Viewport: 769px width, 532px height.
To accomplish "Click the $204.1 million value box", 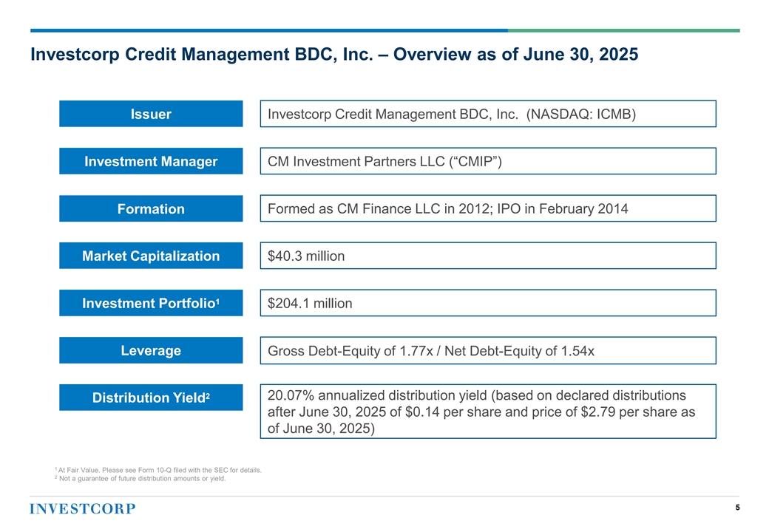I will click(x=488, y=303).
